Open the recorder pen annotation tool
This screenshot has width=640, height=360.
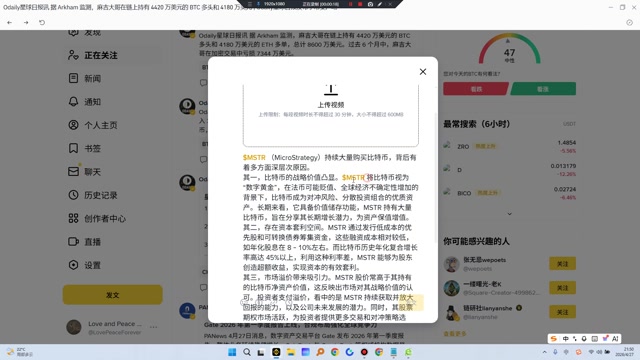[380, 4]
